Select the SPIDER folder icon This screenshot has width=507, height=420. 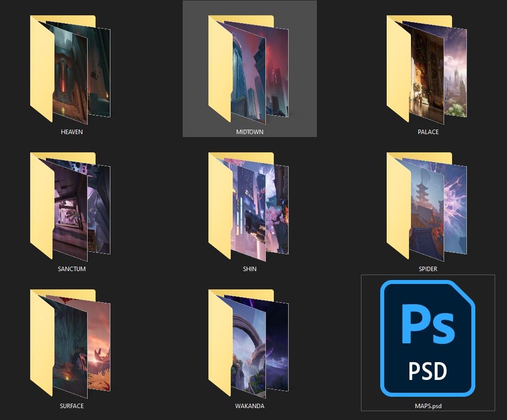427,207
